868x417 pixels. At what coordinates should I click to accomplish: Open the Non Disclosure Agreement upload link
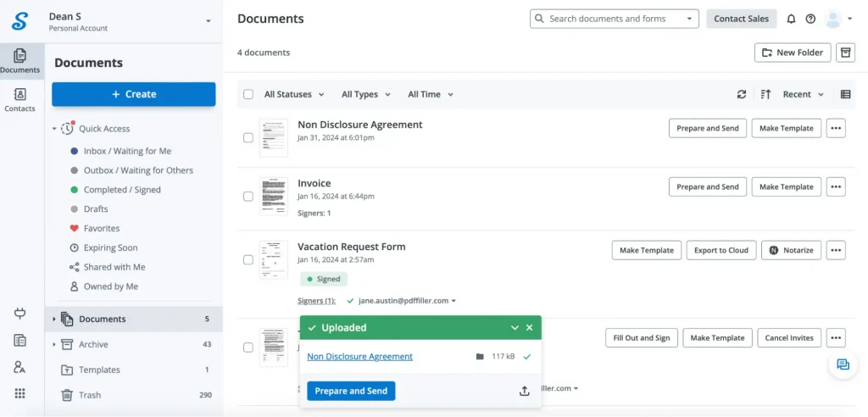[359, 357]
